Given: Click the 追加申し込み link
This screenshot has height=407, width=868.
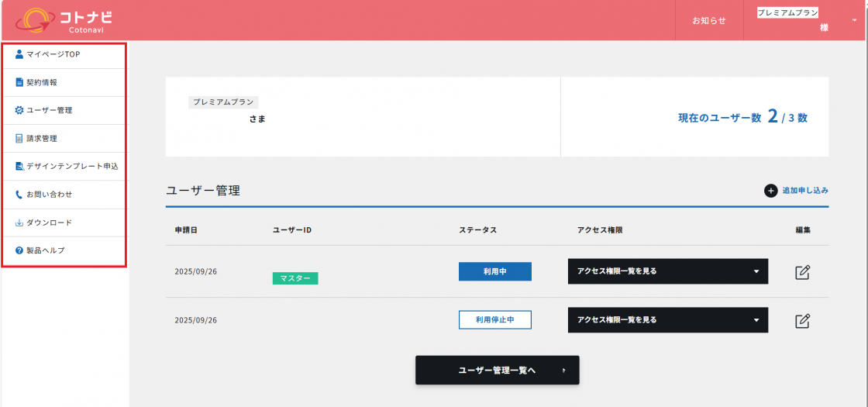Looking at the screenshot, I should click(x=805, y=191).
